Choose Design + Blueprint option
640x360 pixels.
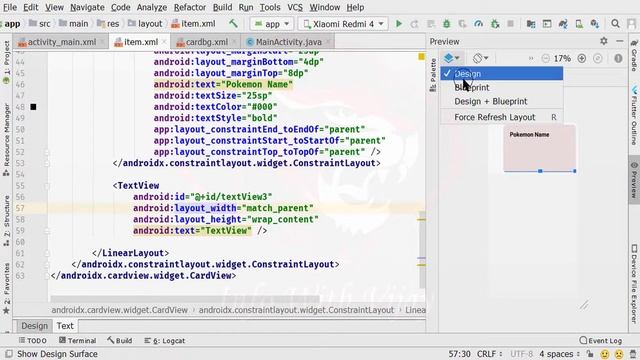[x=501, y=101]
